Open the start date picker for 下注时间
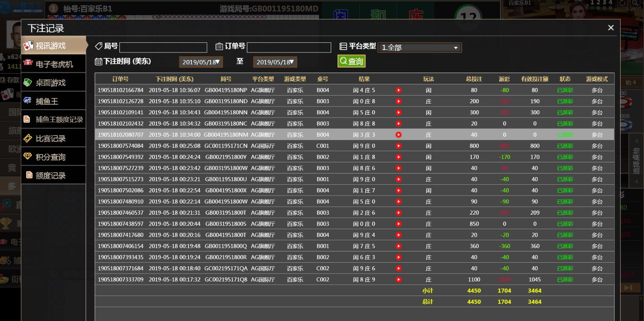Viewport: 644px width, 321px height. 201,62
